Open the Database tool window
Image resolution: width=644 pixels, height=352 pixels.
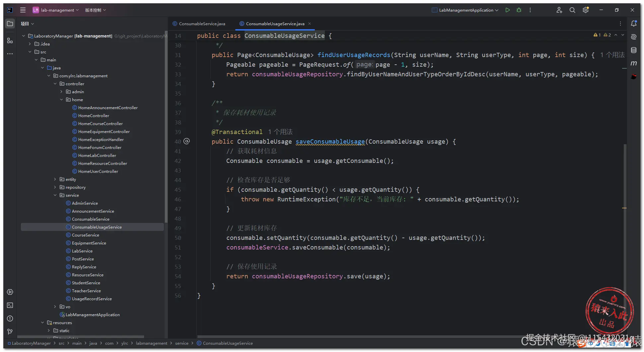(634, 50)
